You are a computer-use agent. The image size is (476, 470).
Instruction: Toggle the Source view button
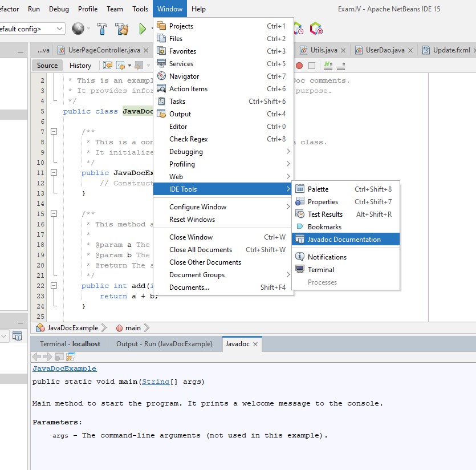point(47,66)
